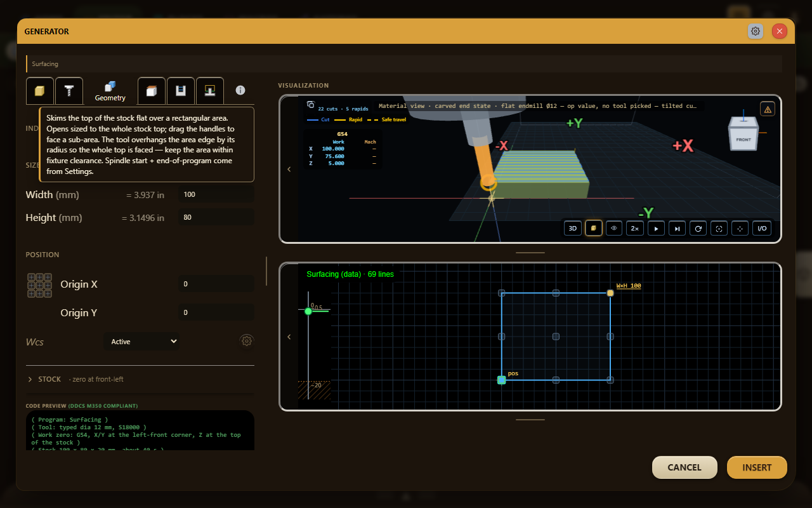Viewport: 812px width, 508px height.
Task: Click the INSERT button
Action: (x=757, y=467)
